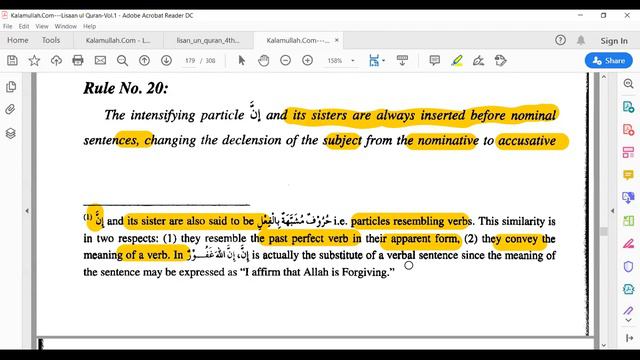Click the stamp tool icon

pyautogui.click(x=500, y=60)
